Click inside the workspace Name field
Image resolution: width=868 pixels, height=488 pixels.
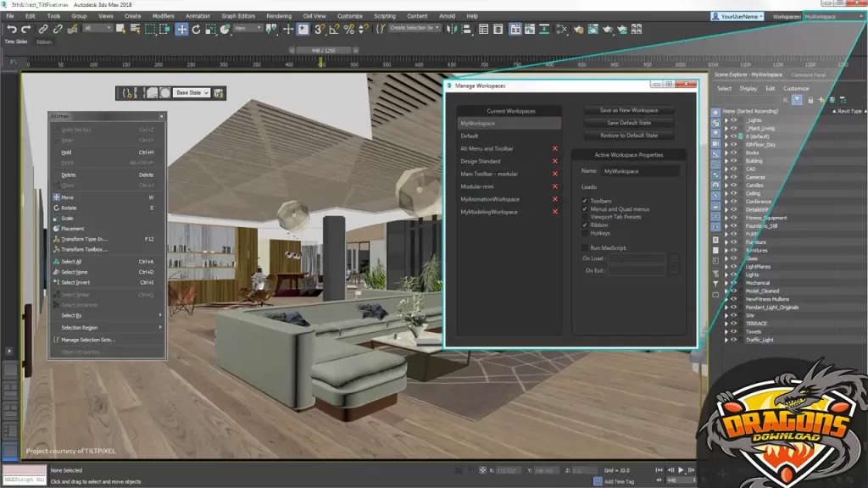tap(640, 171)
